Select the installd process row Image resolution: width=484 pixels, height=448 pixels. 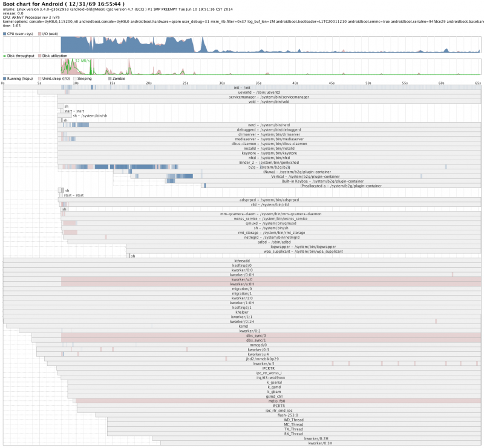click(x=269, y=148)
